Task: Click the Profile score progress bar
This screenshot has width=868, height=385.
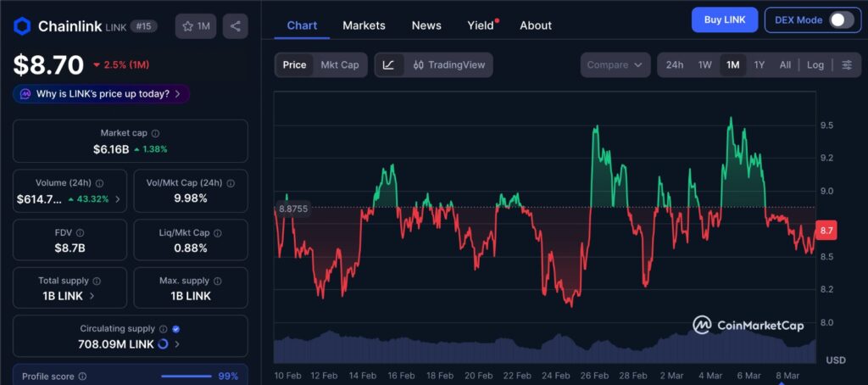Action: click(186, 377)
